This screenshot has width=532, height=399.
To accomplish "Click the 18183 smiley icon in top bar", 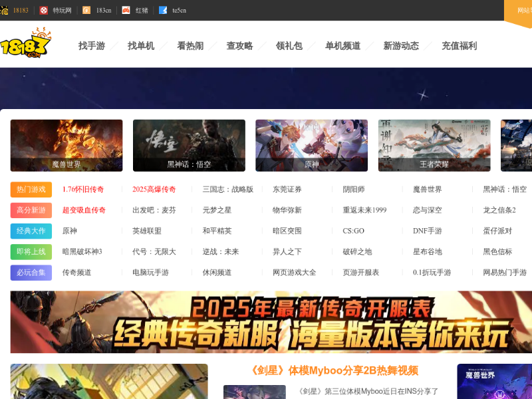I will click(x=4, y=10).
